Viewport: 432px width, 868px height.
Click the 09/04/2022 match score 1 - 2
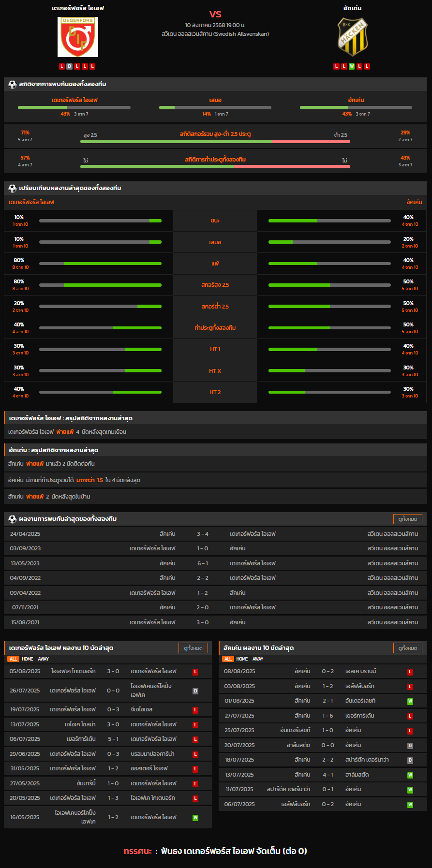(x=203, y=593)
